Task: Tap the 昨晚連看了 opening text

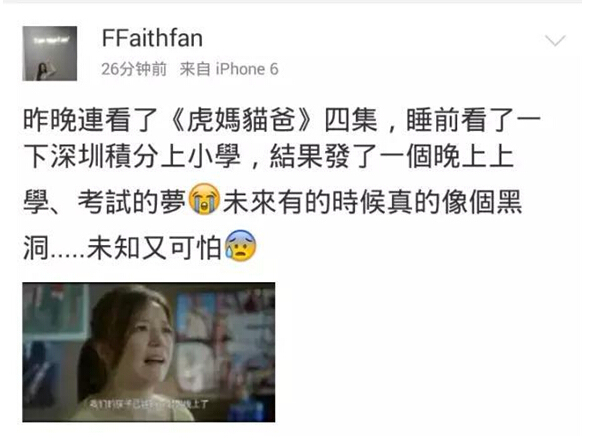Action: click(91, 120)
